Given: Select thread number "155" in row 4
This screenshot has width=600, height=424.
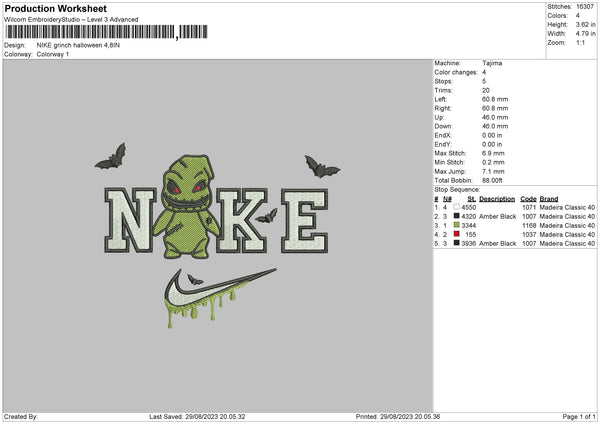Looking at the screenshot, I should [x=471, y=235].
